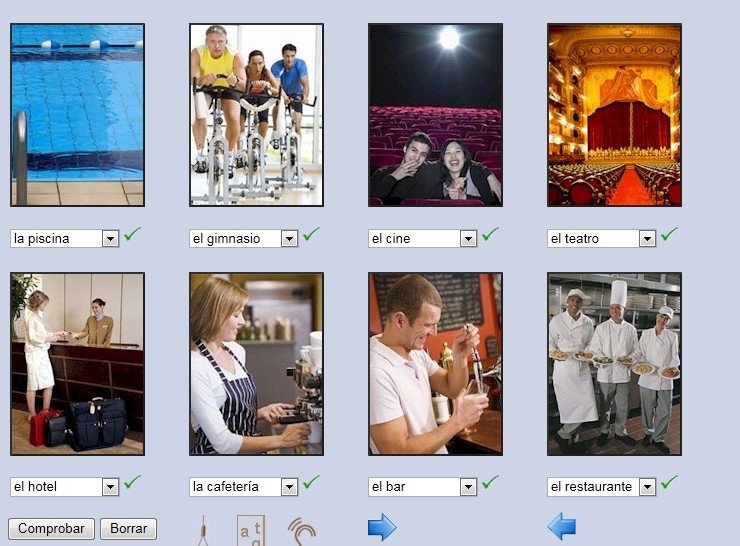This screenshot has height=546, width=740.
Task: Open the 'el hotel' dropdown
Action: pyautogui.click(x=110, y=487)
